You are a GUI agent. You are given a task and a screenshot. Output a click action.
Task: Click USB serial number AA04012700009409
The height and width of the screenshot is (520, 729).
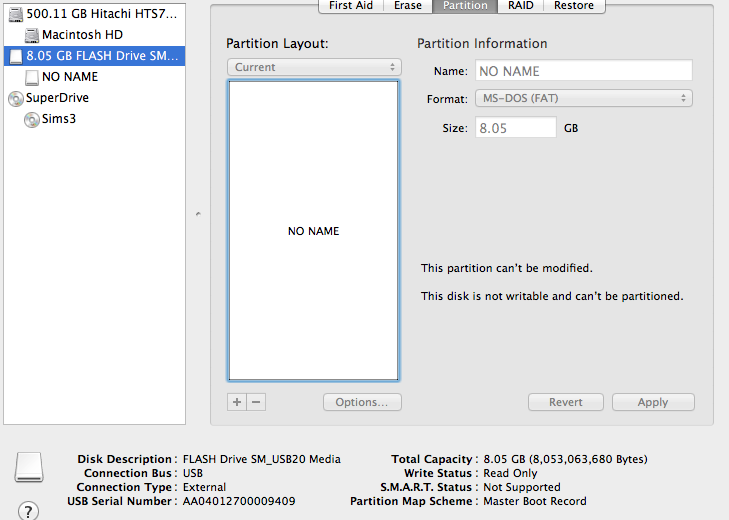click(239, 501)
